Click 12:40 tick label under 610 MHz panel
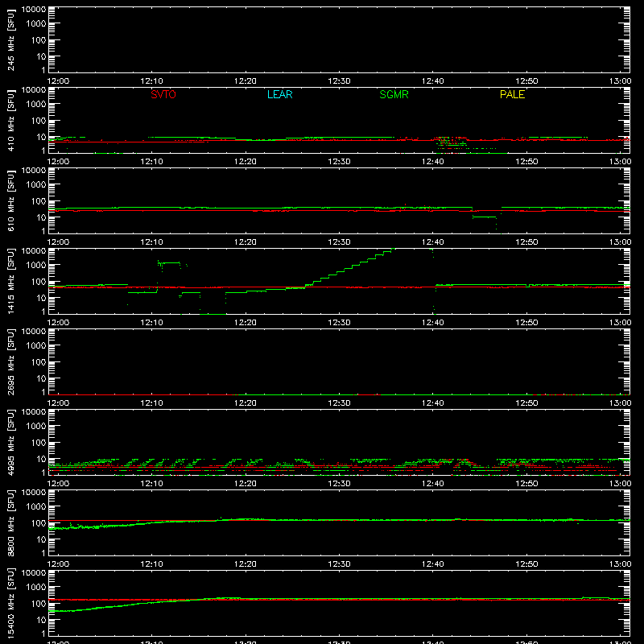Image resolution: width=644 pixels, height=644 pixels. coord(432,242)
